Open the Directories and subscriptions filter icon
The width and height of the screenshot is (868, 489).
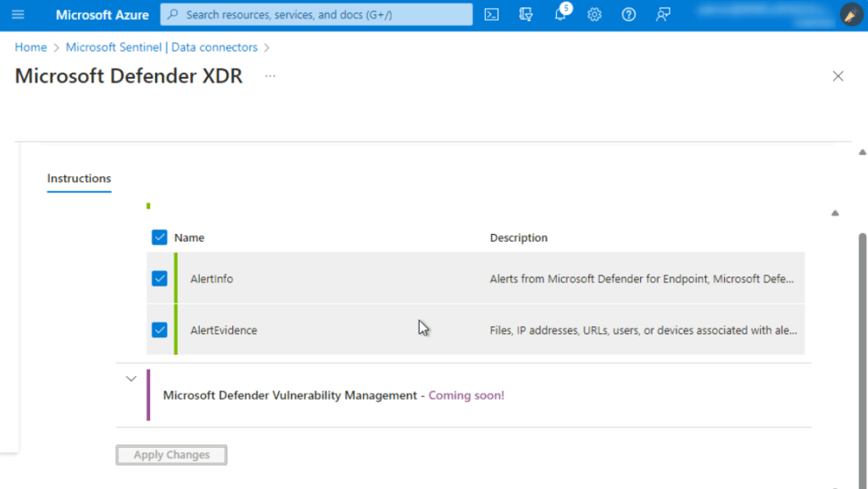click(x=526, y=14)
